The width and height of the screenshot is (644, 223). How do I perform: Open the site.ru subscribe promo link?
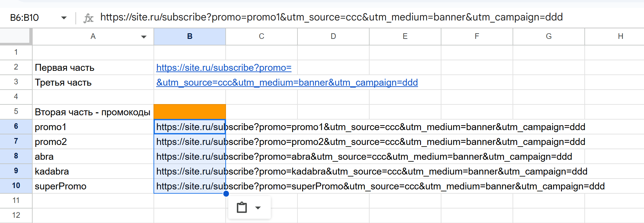[x=224, y=68]
